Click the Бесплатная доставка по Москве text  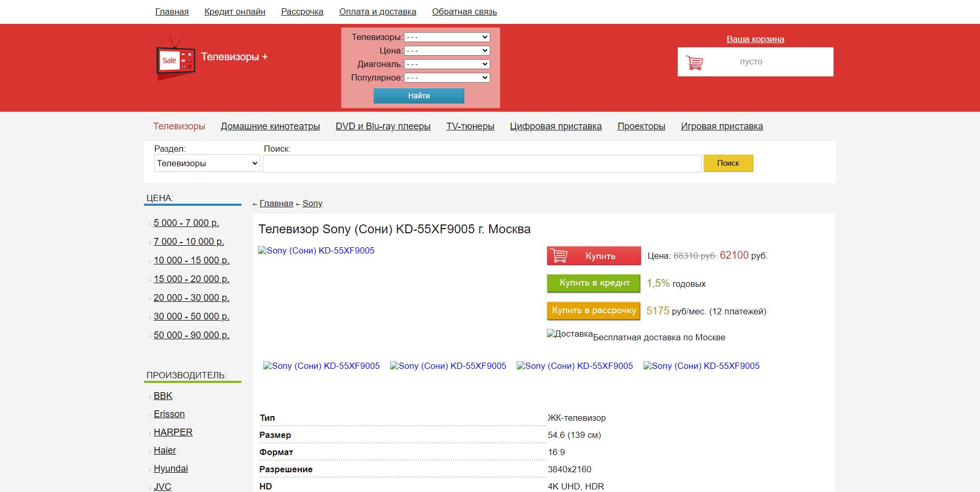[x=659, y=337]
